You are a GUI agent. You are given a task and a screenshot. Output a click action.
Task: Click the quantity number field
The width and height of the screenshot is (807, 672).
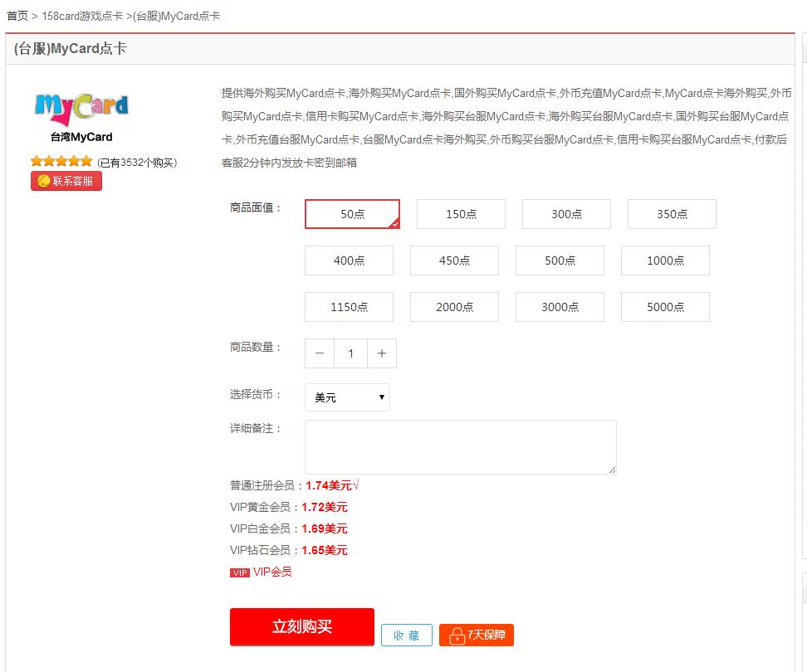coord(350,353)
